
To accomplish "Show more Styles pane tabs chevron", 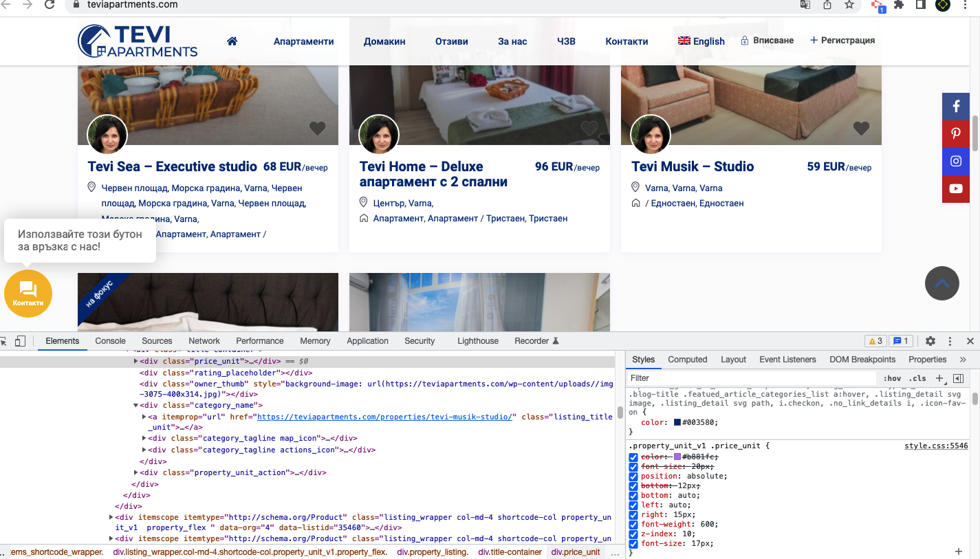I will coord(963,360).
